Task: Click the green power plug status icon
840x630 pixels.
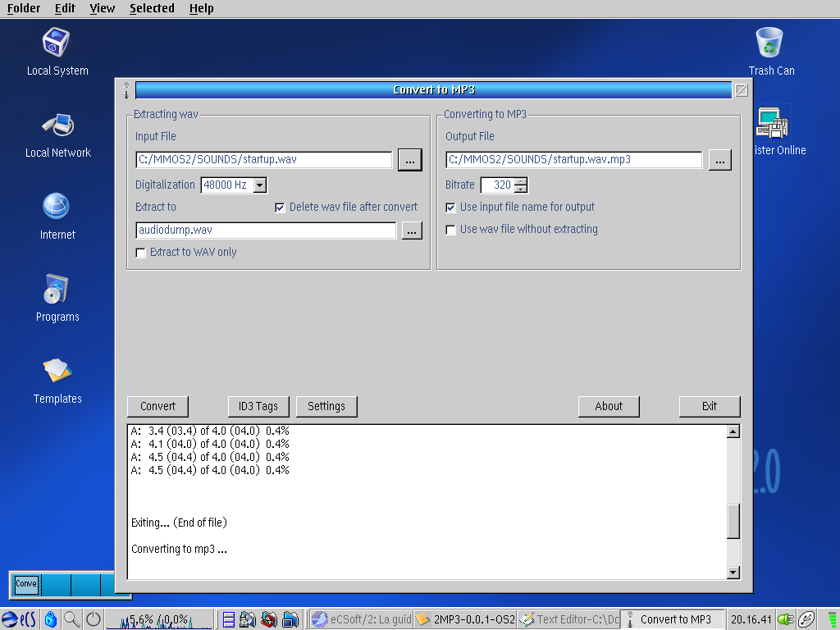Action: 786,620
